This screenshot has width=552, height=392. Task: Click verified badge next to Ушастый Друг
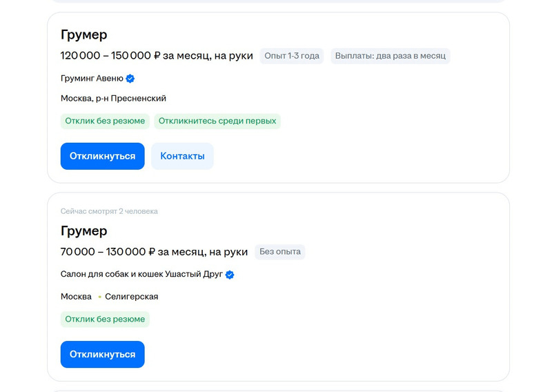230,275
